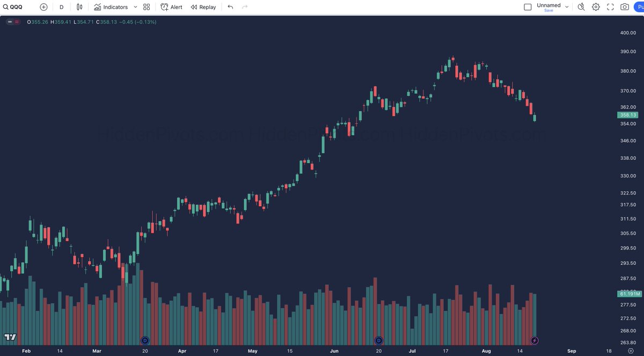The height and width of the screenshot is (356, 644).
Task: Click the open value O355.26 in legend
Action: [38, 22]
